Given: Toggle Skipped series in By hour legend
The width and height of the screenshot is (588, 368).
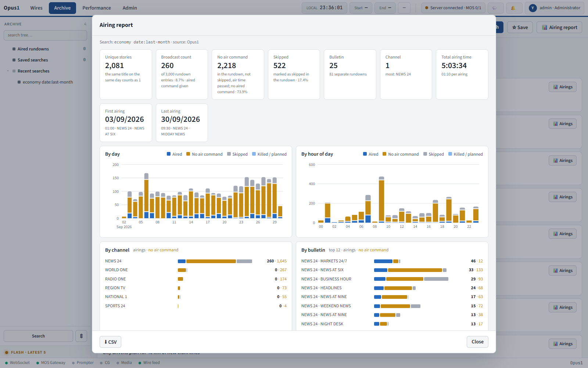Looking at the screenshot, I should click(434, 154).
